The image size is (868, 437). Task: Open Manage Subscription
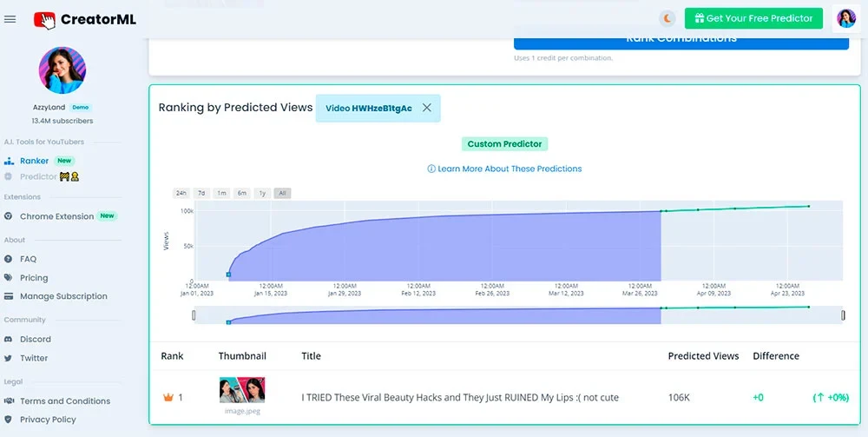(63, 296)
